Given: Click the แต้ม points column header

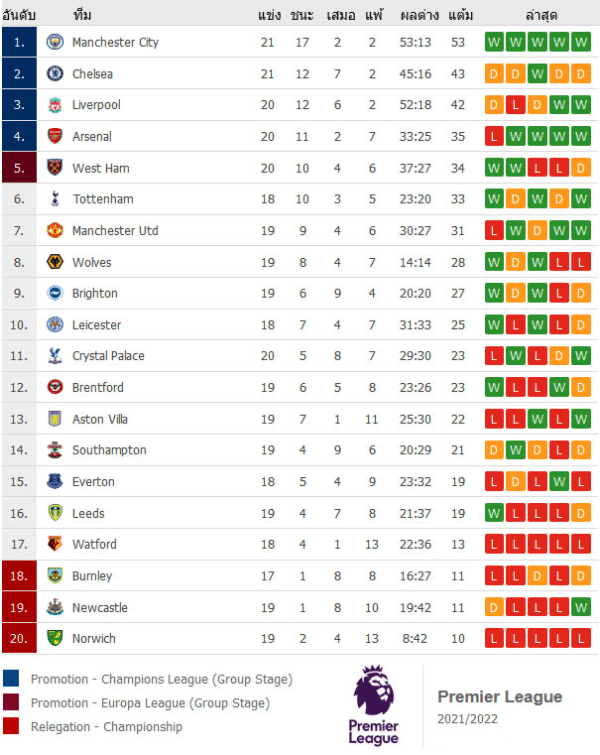Looking at the screenshot, I should (x=461, y=16).
